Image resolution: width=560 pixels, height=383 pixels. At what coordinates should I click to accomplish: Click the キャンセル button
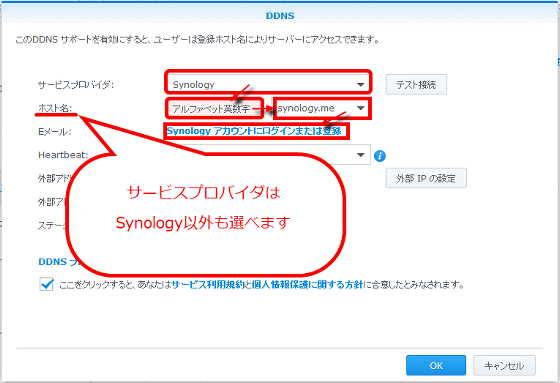tap(504, 365)
